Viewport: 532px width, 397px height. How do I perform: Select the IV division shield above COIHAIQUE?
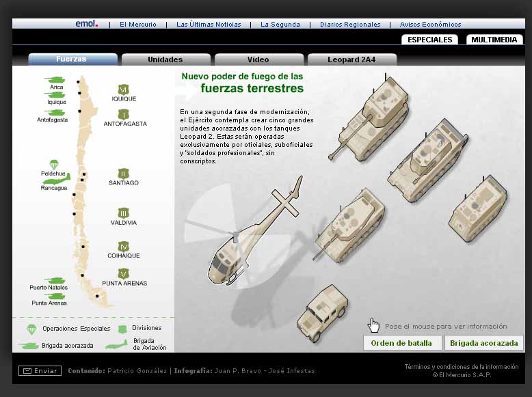tap(124, 247)
